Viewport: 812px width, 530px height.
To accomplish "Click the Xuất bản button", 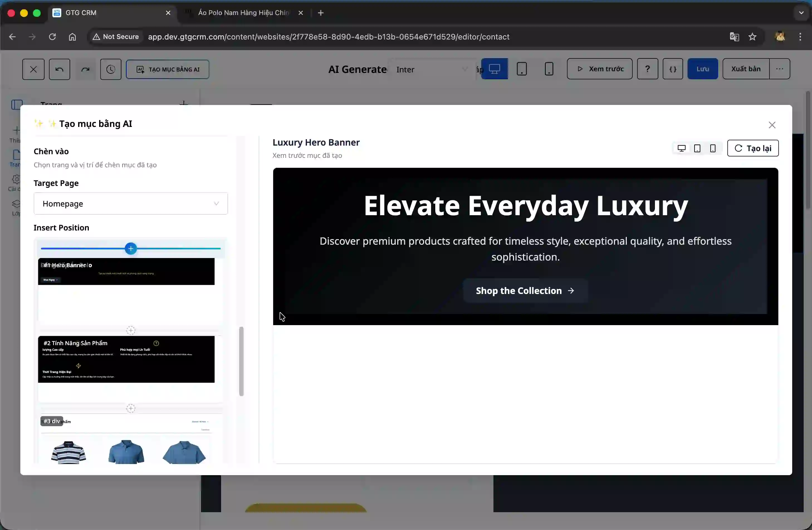I will pos(746,69).
